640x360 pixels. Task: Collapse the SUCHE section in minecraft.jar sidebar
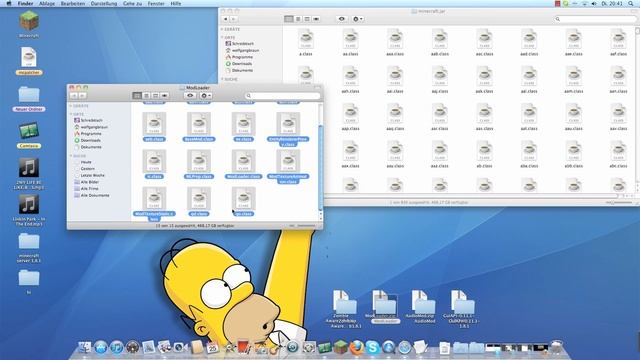pos(222,79)
